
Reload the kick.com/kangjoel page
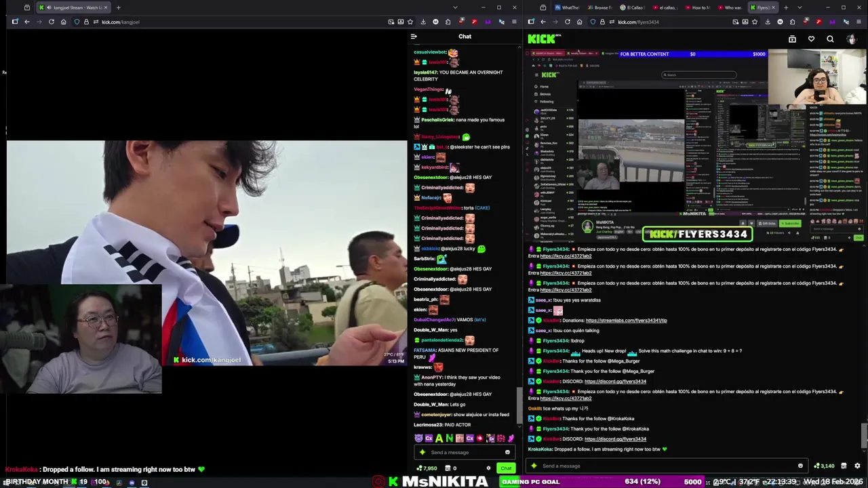(51, 22)
